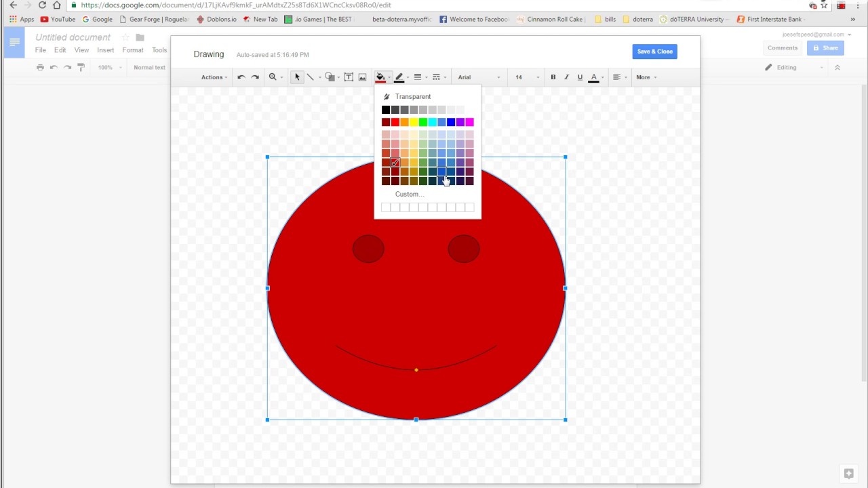Open the text Align options

click(x=616, y=77)
